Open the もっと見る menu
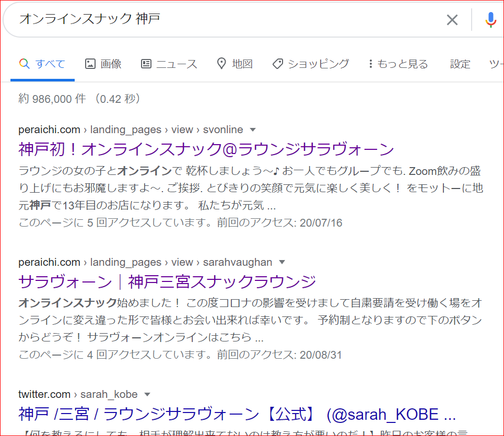 [398, 64]
